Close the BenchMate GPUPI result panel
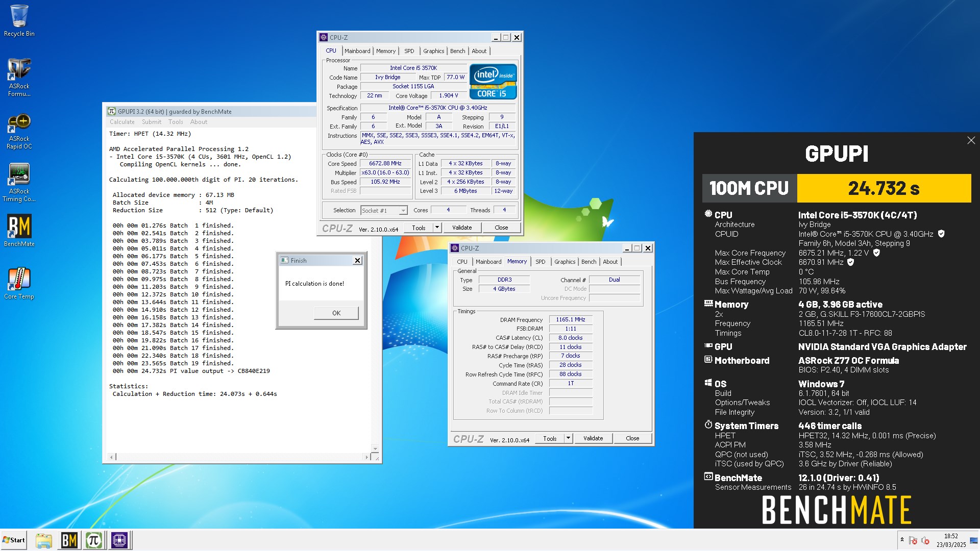980x551 pixels. 971,140
